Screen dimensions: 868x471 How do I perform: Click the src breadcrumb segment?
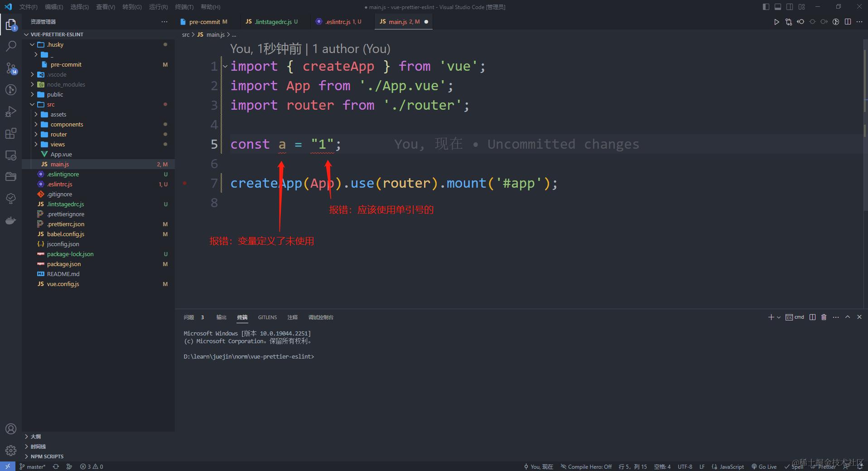tap(186, 34)
